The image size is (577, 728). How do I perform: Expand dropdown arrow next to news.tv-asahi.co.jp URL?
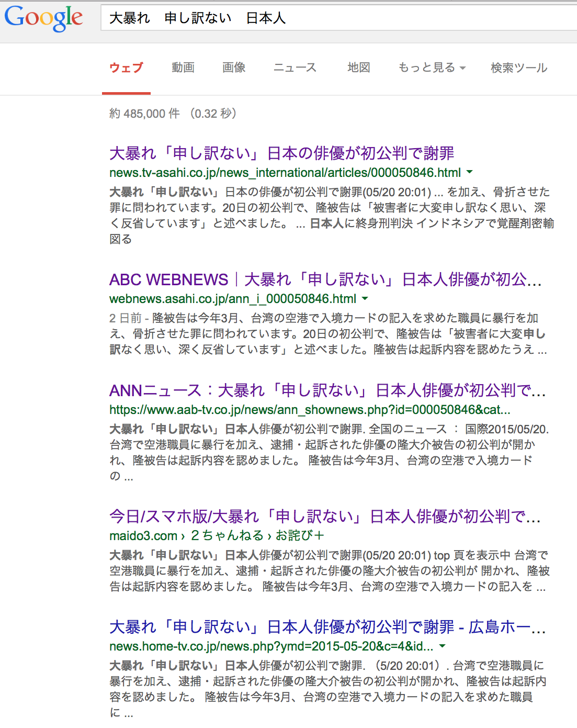469,172
